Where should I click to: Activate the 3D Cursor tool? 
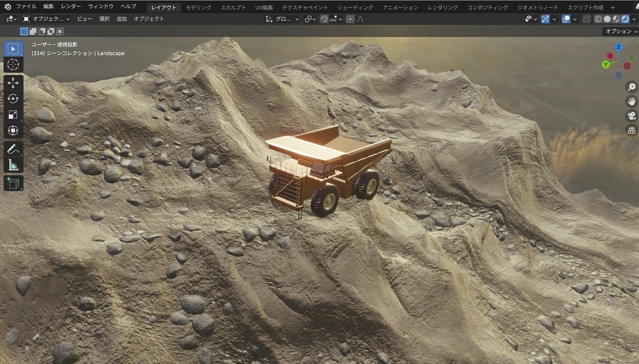(x=13, y=65)
